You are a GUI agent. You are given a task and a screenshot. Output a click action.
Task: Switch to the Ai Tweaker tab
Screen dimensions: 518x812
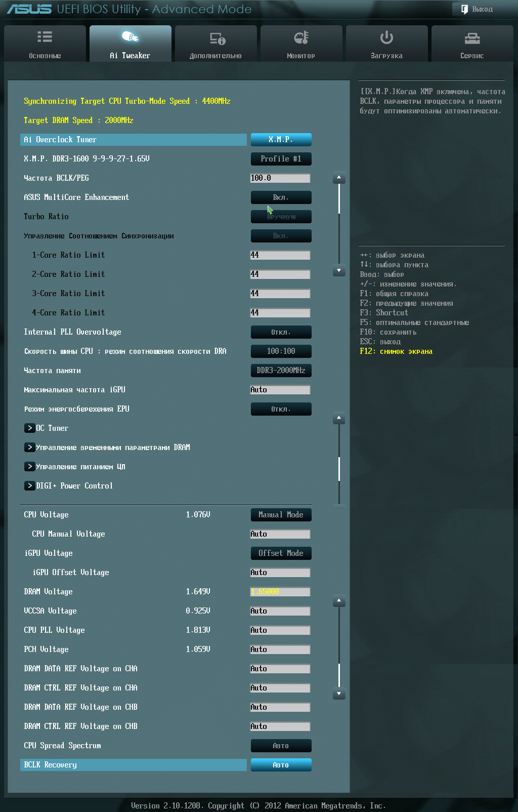tap(131, 44)
